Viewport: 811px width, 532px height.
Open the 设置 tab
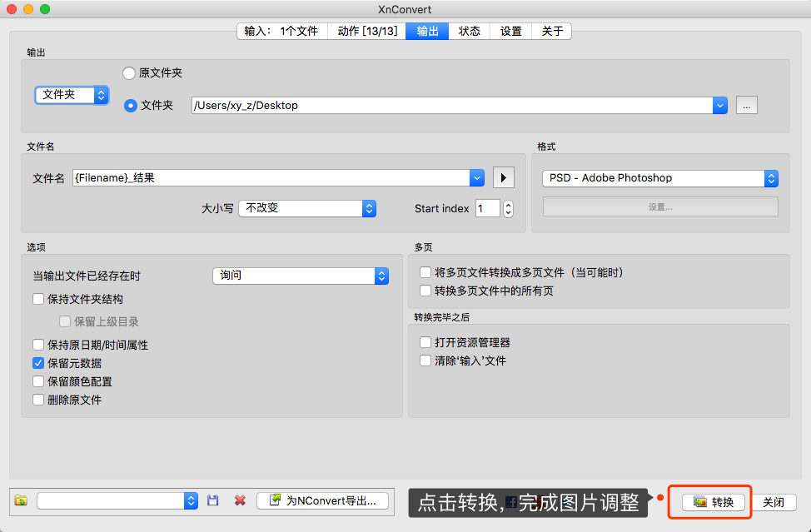pyautogui.click(x=510, y=31)
